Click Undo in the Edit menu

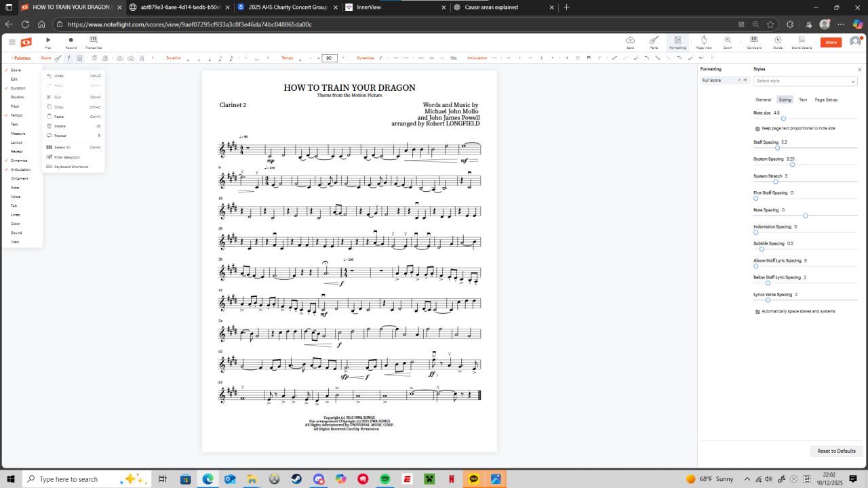click(74, 76)
